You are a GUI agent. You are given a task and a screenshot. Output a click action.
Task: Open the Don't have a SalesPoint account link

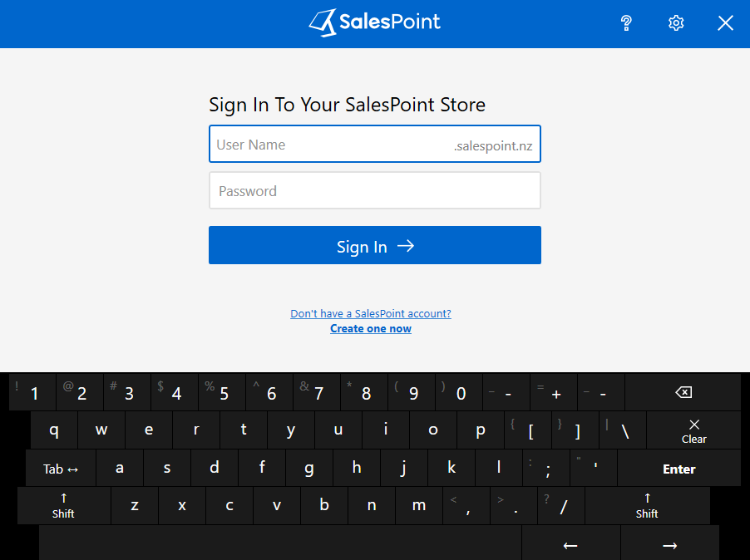click(370, 313)
